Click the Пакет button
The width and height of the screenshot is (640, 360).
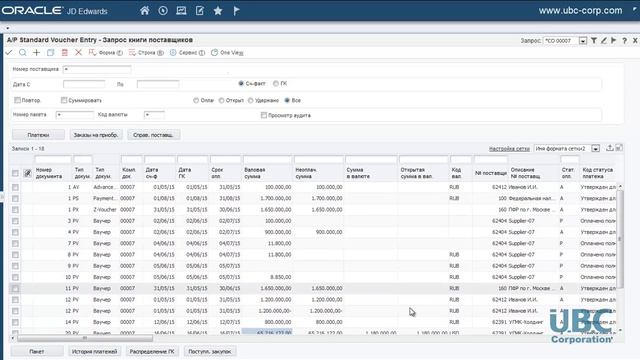click(37, 351)
